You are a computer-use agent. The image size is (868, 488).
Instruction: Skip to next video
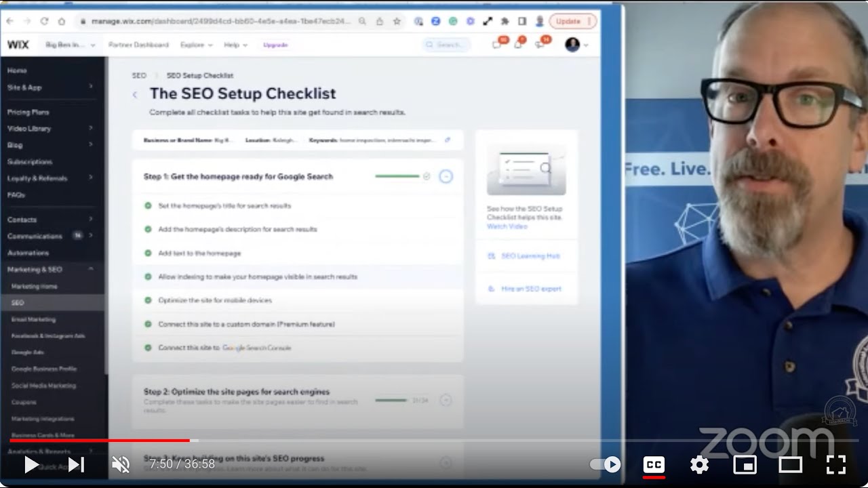point(76,464)
